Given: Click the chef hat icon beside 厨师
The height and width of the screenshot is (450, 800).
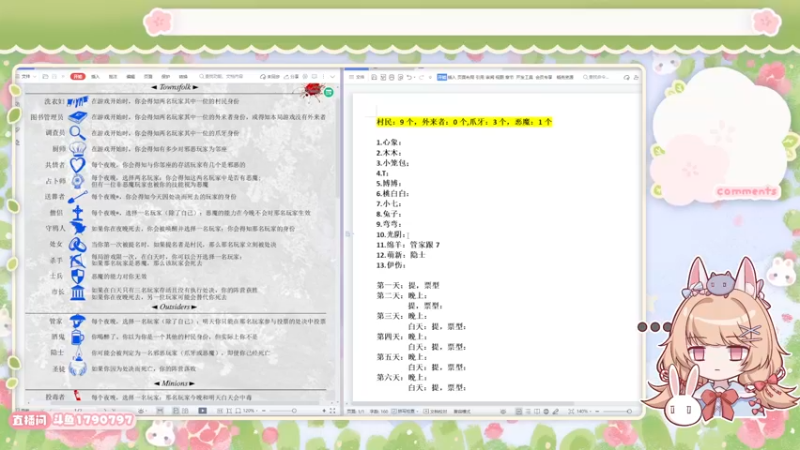Looking at the screenshot, I should click(x=78, y=148).
